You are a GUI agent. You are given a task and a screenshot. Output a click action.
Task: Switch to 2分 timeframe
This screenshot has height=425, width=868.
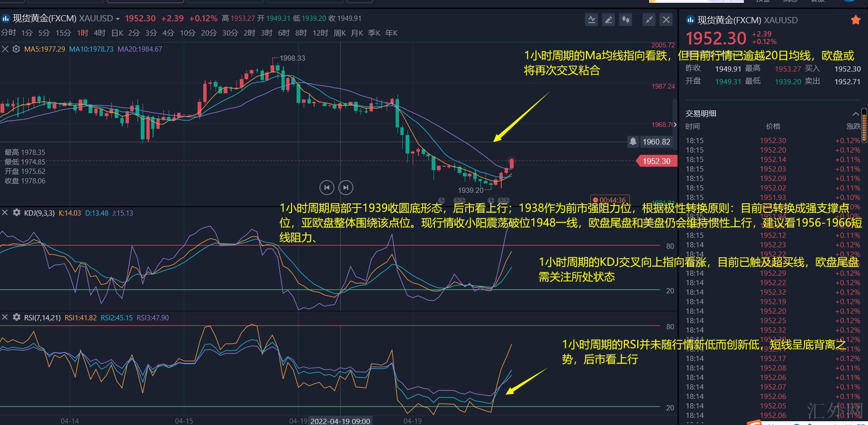coord(134,33)
